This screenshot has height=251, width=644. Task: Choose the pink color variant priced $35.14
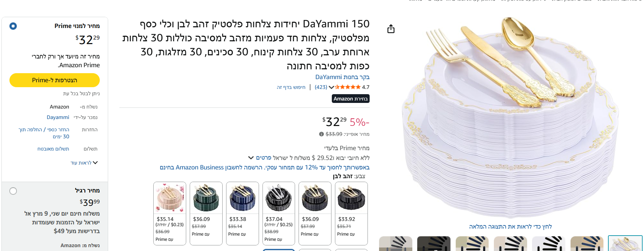tap(170, 213)
